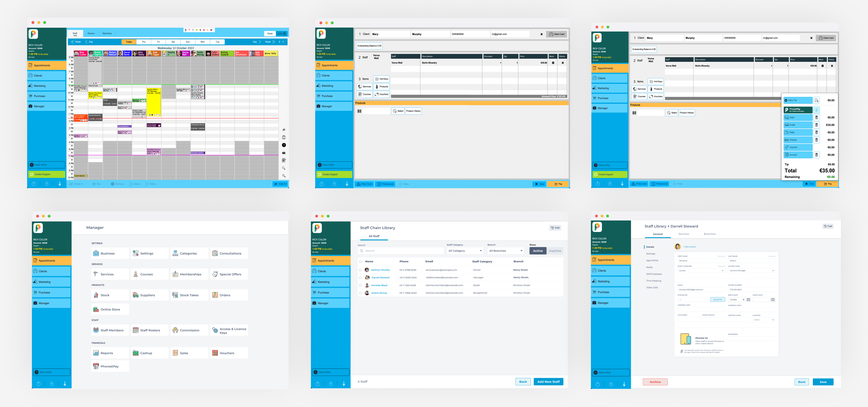
Task: Toggle the Hide On button below the calendar
Action: pos(280,184)
